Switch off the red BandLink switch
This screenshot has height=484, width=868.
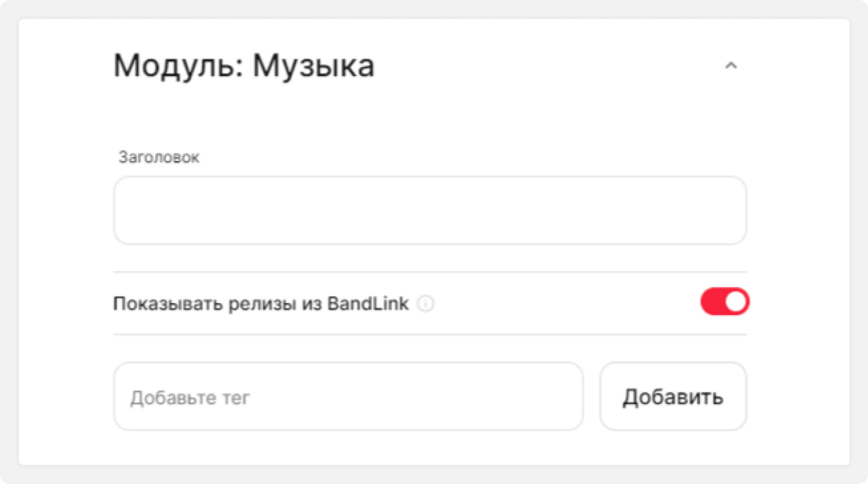click(x=725, y=302)
